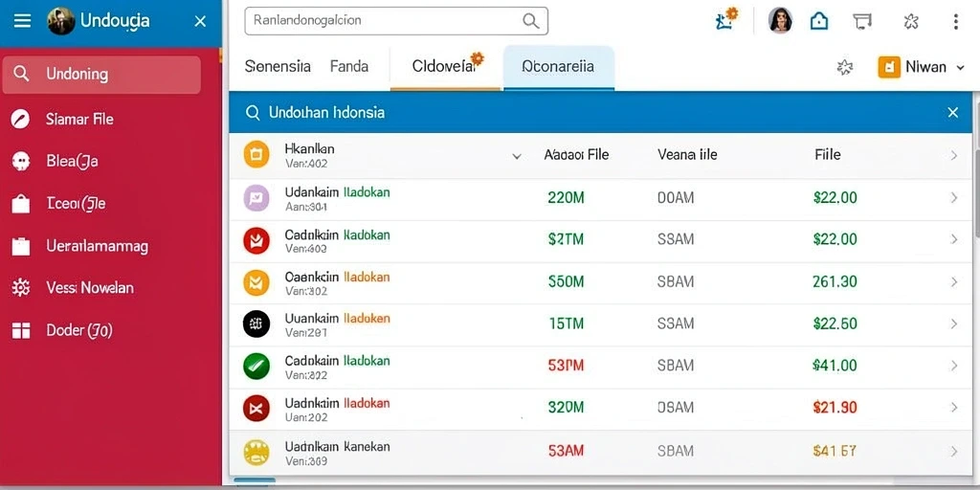Click the $22.50 price value
Screen dimensions: 980x490
tap(835, 323)
